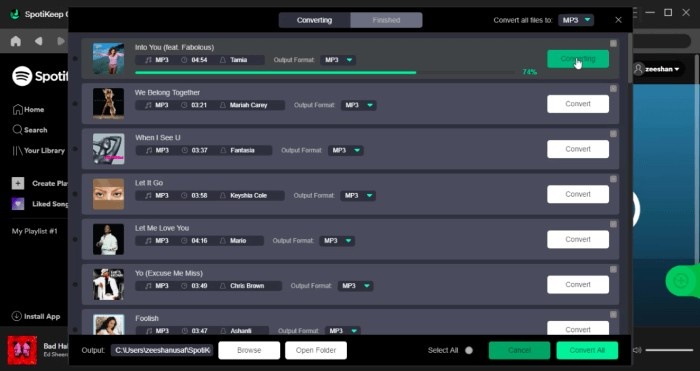Open the Liked Songs heart icon
Image resolution: width=700 pixels, height=371 pixels.
tap(18, 204)
